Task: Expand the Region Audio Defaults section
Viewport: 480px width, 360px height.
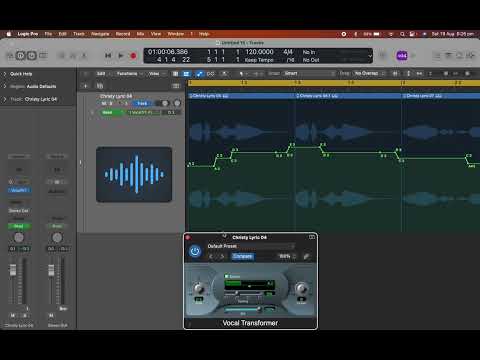Action: (5, 86)
